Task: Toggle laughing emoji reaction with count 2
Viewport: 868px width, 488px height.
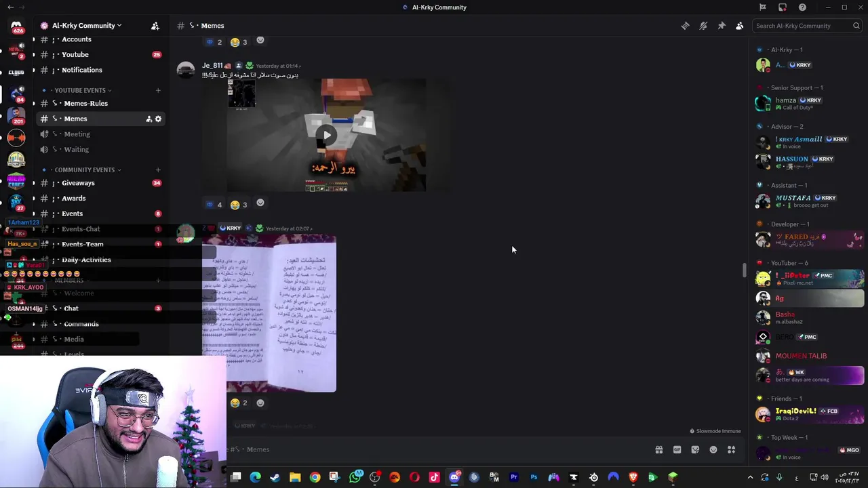Action: point(239,403)
